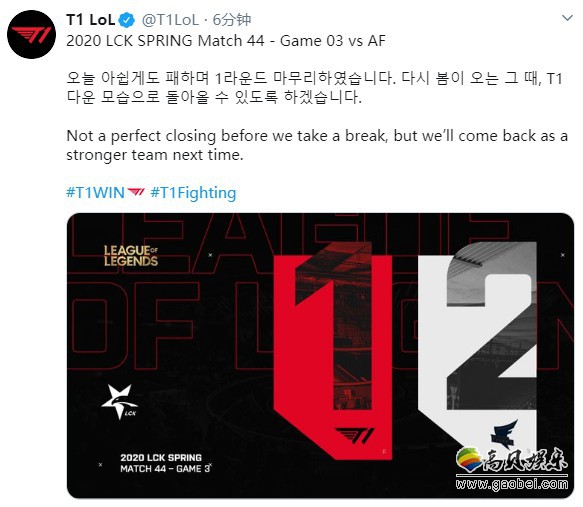
Task: Open the match result image
Action: click(321, 355)
